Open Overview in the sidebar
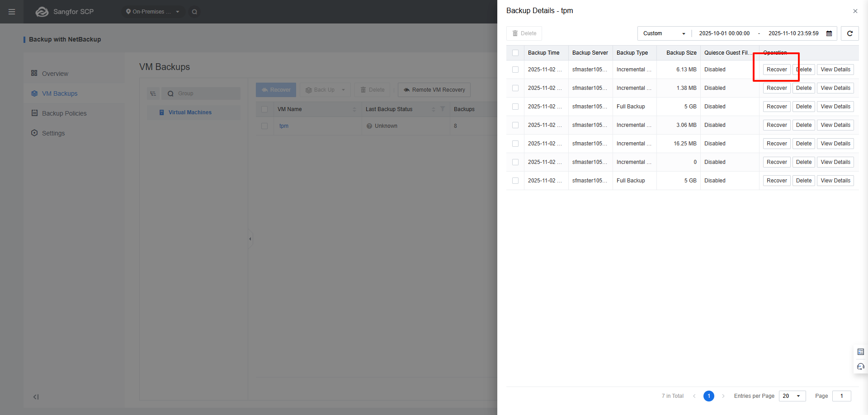 [x=74, y=73]
